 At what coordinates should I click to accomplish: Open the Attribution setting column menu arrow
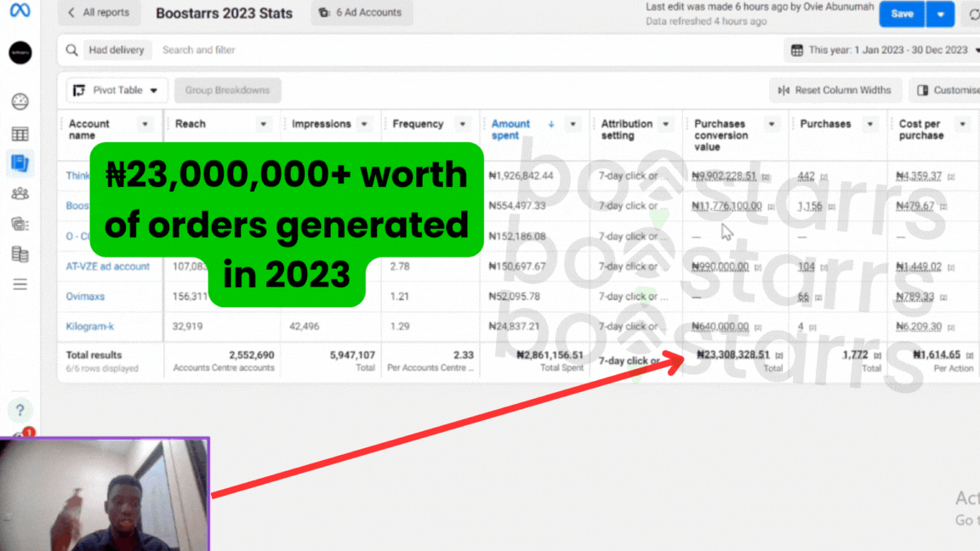click(665, 124)
